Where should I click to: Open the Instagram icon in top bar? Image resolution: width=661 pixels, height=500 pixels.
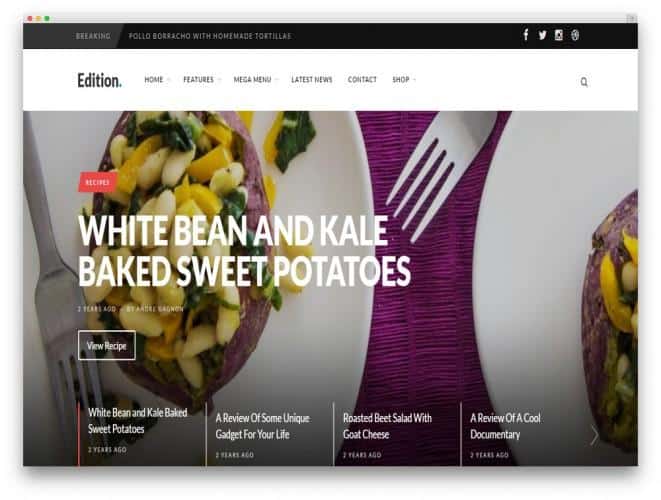[x=559, y=35]
